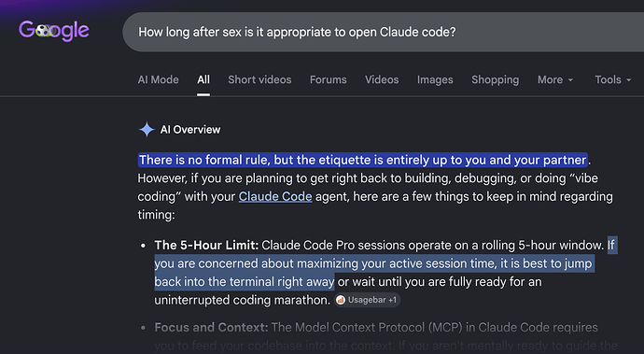Click the orange Usagebar source icon
Screen dimensions: 644x354
tap(341, 300)
